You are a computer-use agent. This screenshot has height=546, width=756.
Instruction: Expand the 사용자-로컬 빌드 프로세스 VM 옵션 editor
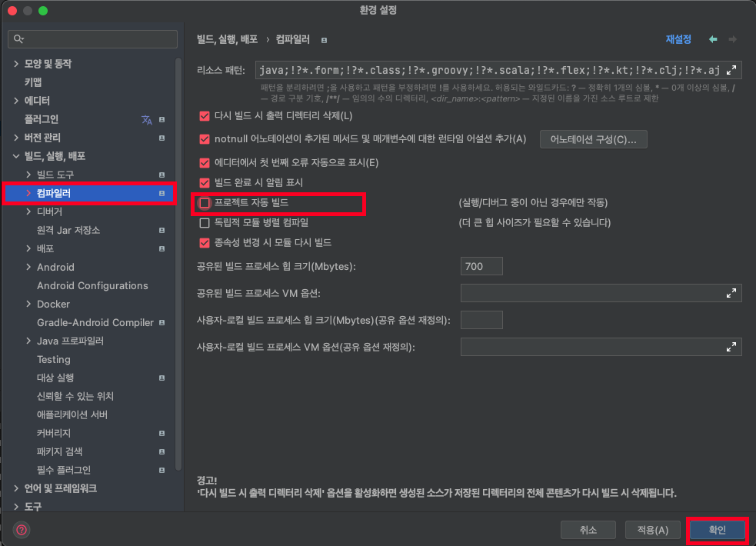click(x=731, y=346)
